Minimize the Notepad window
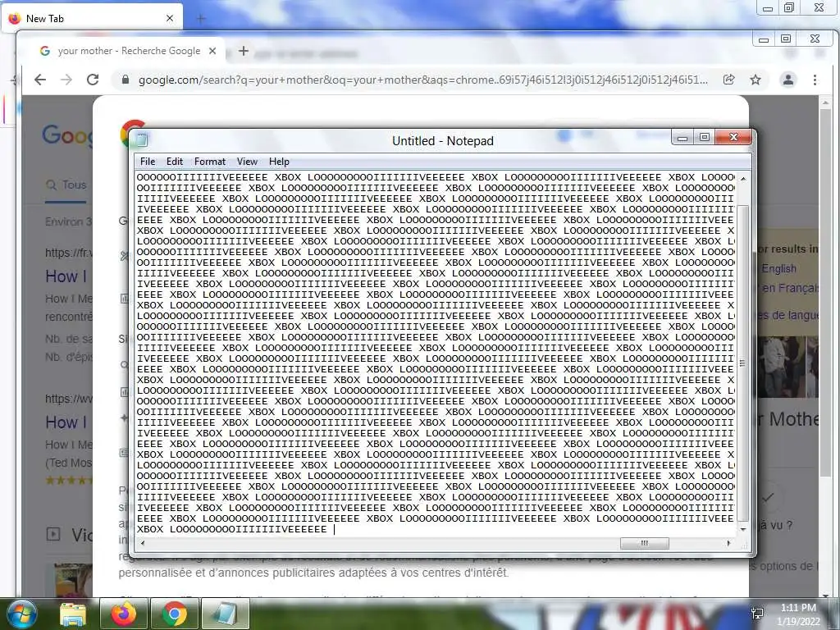This screenshot has height=630, width=840. [x=682, y=137]
